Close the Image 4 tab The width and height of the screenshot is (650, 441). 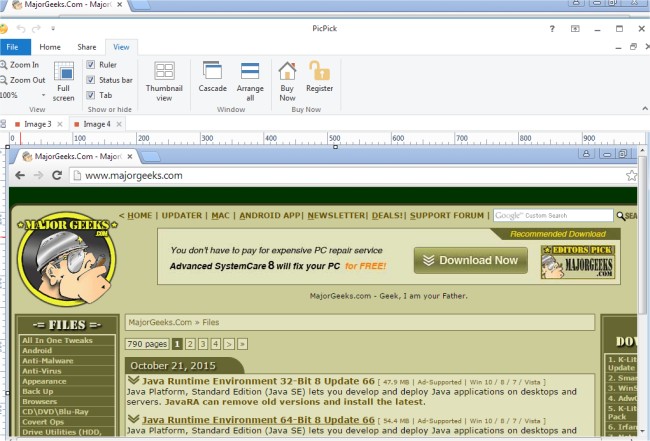point(119,124)
